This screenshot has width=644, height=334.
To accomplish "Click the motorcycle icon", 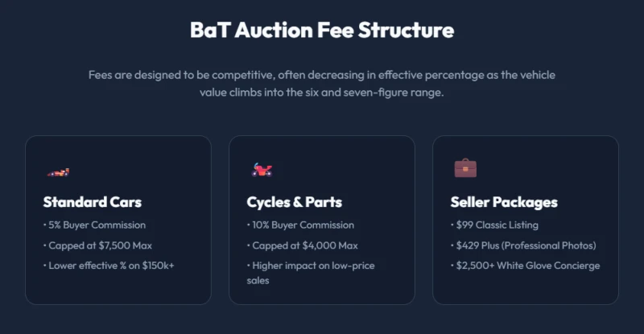I will coord(261,170).
